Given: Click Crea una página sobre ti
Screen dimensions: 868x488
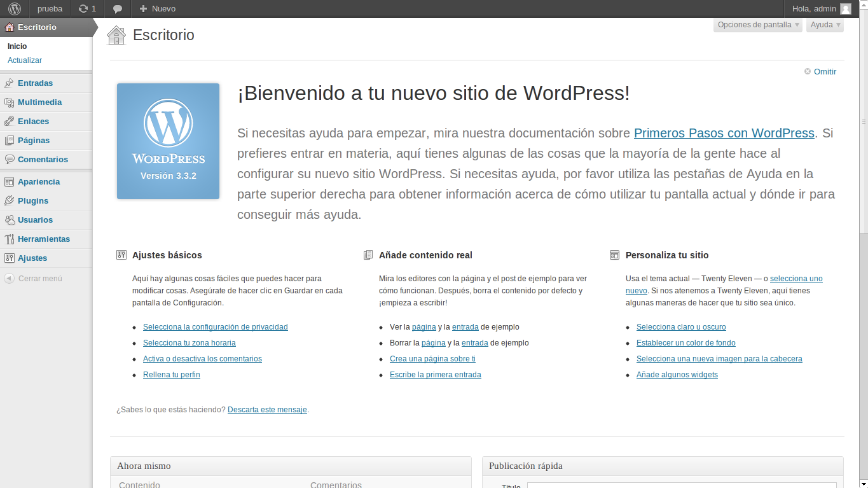Looking at the screenshot, I should [x=432, y=359].
